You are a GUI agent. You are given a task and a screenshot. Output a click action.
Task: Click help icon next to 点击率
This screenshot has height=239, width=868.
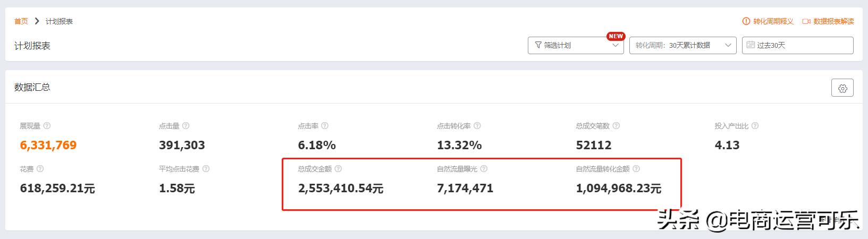click(325, 126)
